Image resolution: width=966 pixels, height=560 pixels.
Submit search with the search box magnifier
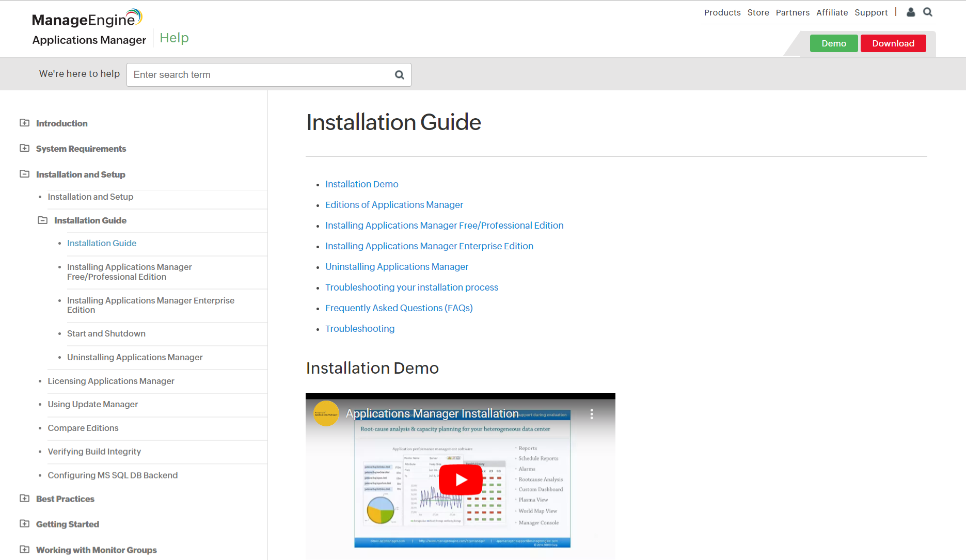coord(400,75)
